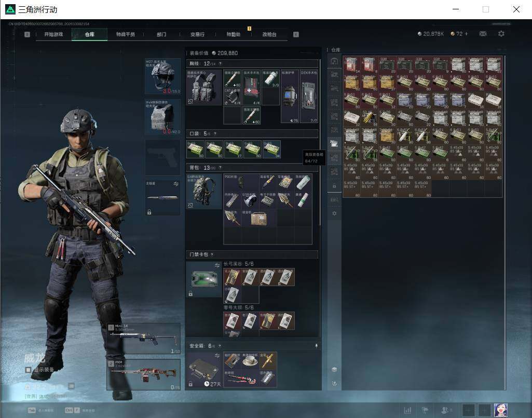Click the player avatar in bottom bar
Image resolution: width=532 pixels, height=418 pixels.
500,410
